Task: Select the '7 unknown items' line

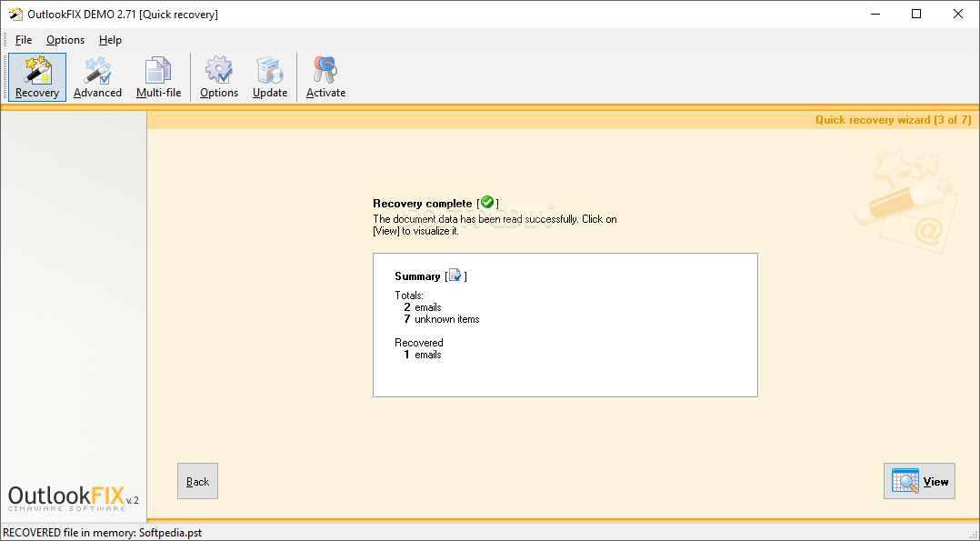Action: [x=441, y=319]
